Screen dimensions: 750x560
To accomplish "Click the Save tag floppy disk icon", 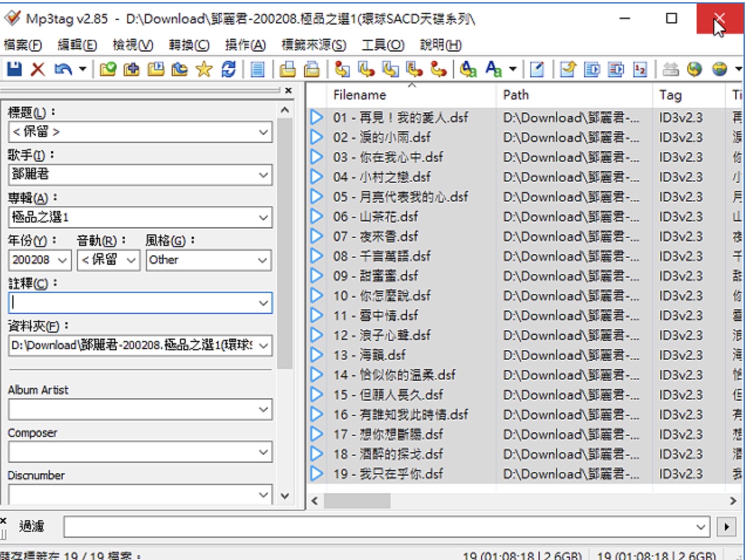I will point(14,69).
